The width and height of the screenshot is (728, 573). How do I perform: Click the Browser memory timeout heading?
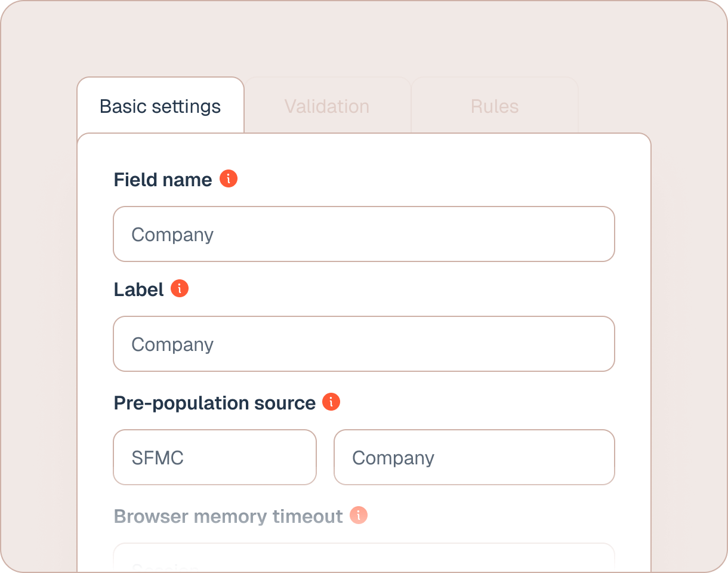229,516
